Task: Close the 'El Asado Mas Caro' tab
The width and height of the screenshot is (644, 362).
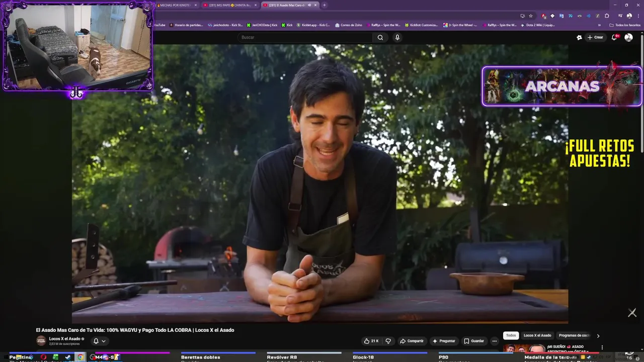Action: pos(315,5)
